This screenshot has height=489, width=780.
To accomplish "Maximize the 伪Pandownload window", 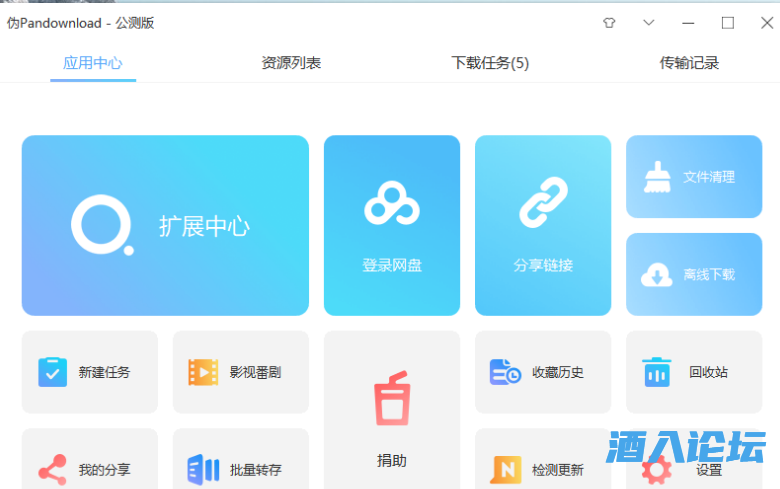I will coord(728,23).
